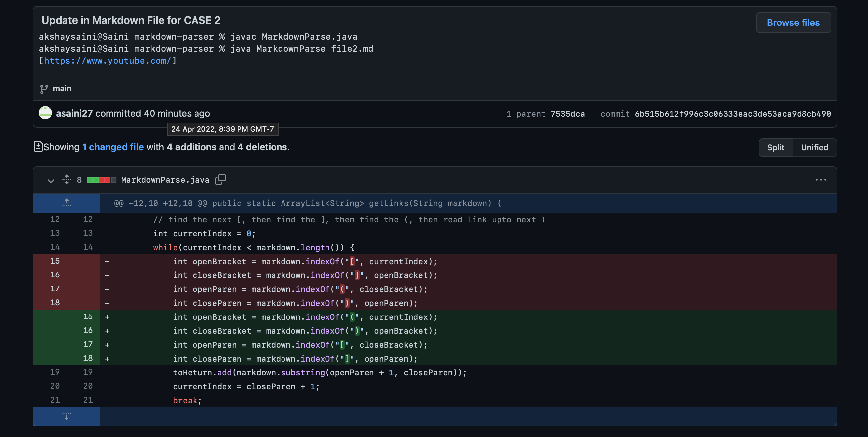
Task: Click the 1 changed file link
Action: tap(113, 147)
